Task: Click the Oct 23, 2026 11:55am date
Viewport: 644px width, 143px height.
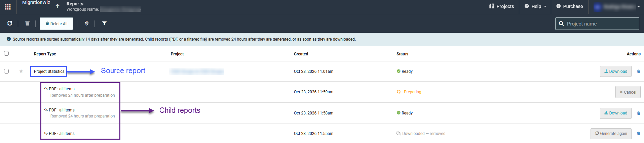Action: click(313, 134)
